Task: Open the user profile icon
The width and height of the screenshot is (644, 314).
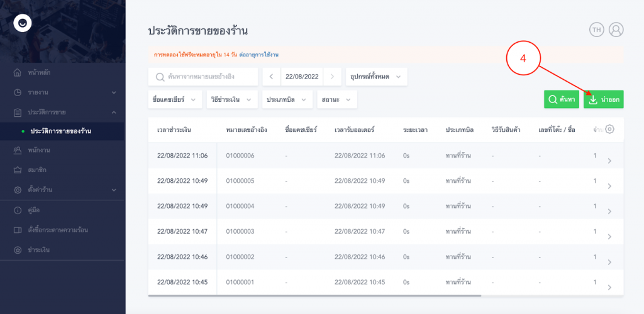Action: [616, 30]
